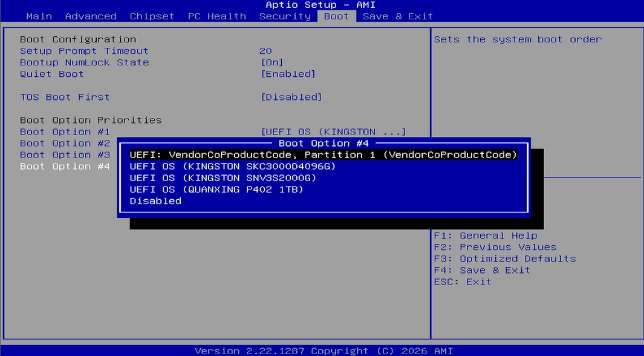Screen dimensions: 644x356
Task: Click F1: General Help hint
Action: pyautogui.click(x=486, y=236)
